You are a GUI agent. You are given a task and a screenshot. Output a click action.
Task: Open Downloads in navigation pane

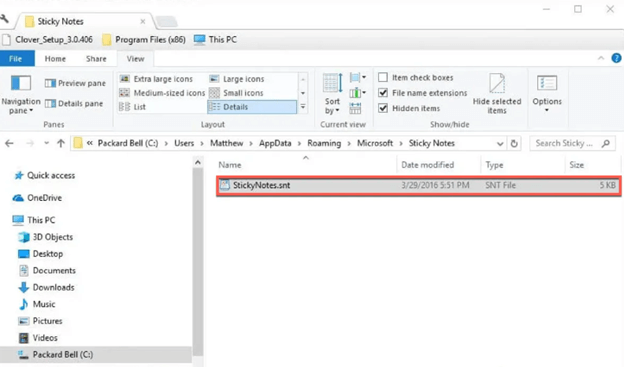(x=47, y=287)
